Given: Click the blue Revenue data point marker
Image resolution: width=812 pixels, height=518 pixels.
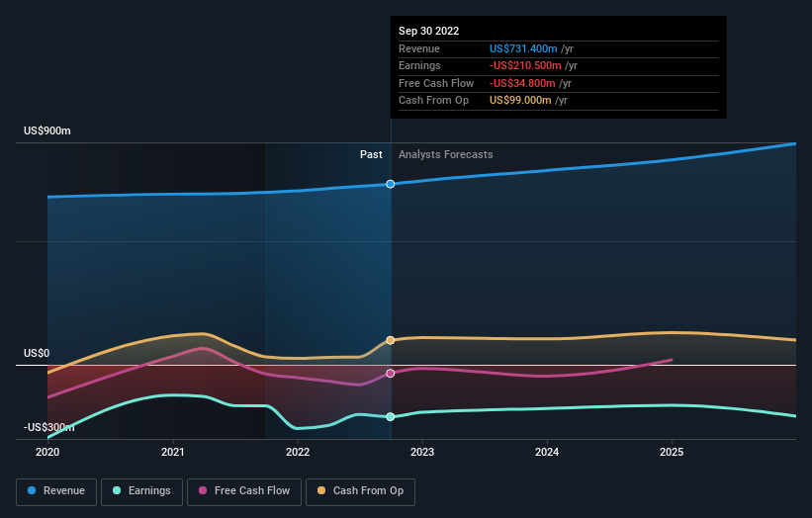Looking at the screenshot, I should 391,184.
